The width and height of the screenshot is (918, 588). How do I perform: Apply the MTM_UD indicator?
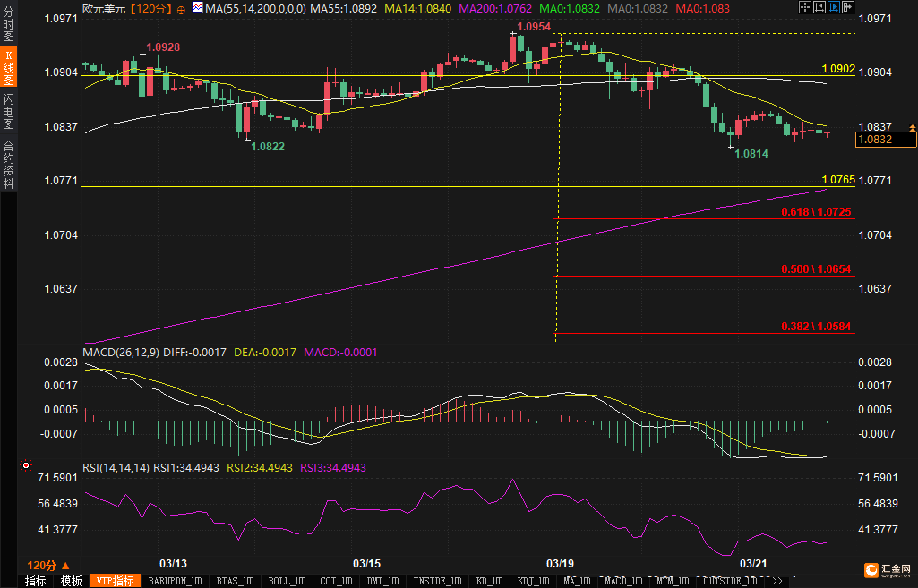(673, 581)
